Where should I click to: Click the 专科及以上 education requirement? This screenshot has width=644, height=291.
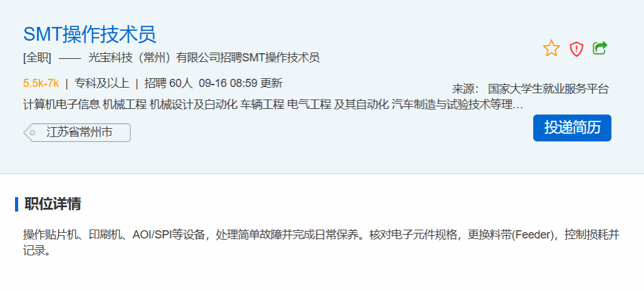101,83
